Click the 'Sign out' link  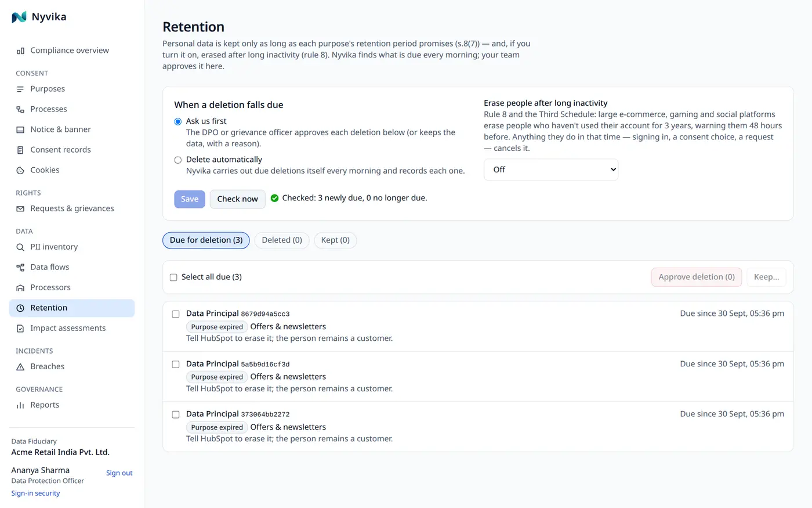coord(119,473)
